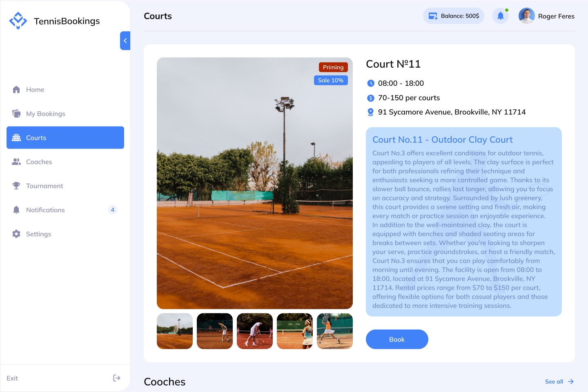Click the Cooches section heading
This screenshot has height=392, width=588.
(x=165, y=382)
